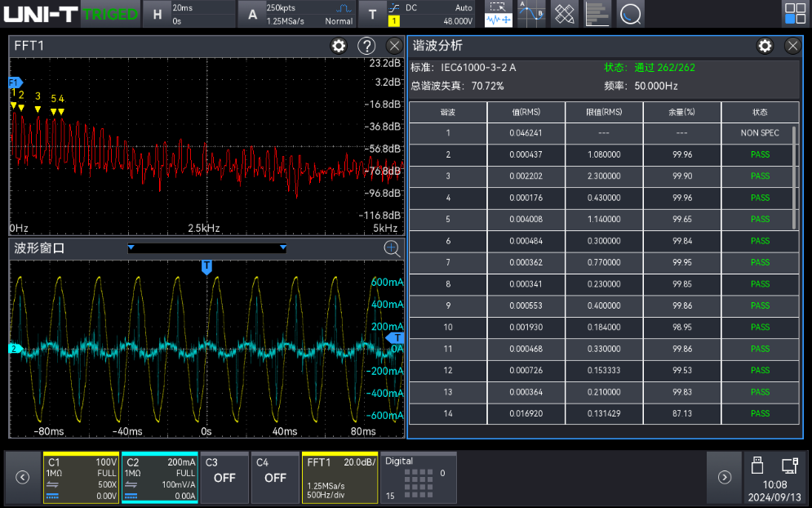Open harmonic analysis settings gear
This screenshot has width=812, height=508.
pos(765,46)
